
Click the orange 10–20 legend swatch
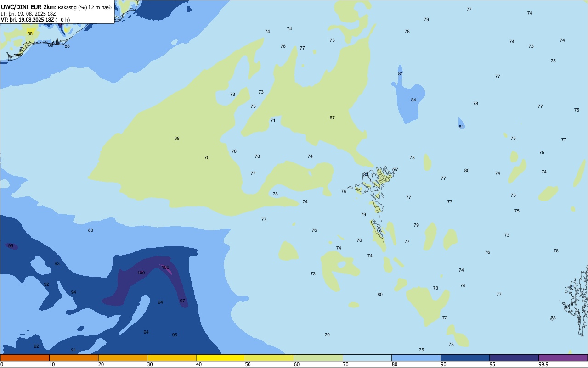pyautogui.click(x=73, y=357)
